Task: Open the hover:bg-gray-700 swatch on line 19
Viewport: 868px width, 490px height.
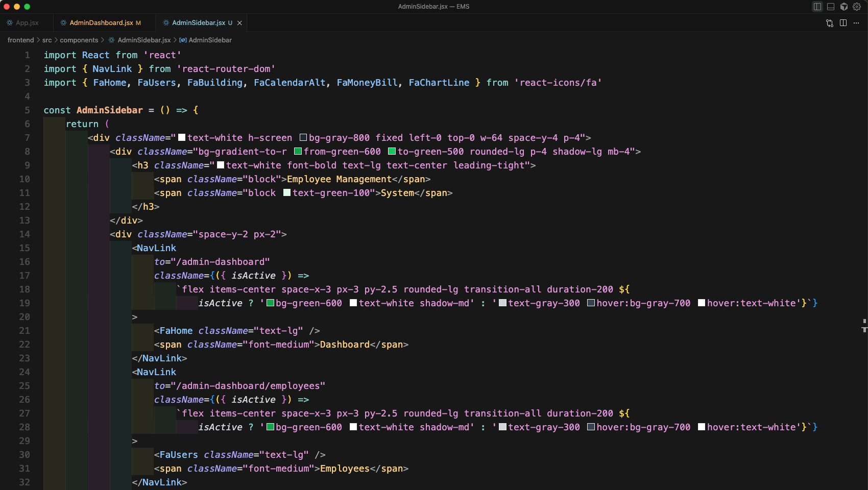Action: coord(591,303)
